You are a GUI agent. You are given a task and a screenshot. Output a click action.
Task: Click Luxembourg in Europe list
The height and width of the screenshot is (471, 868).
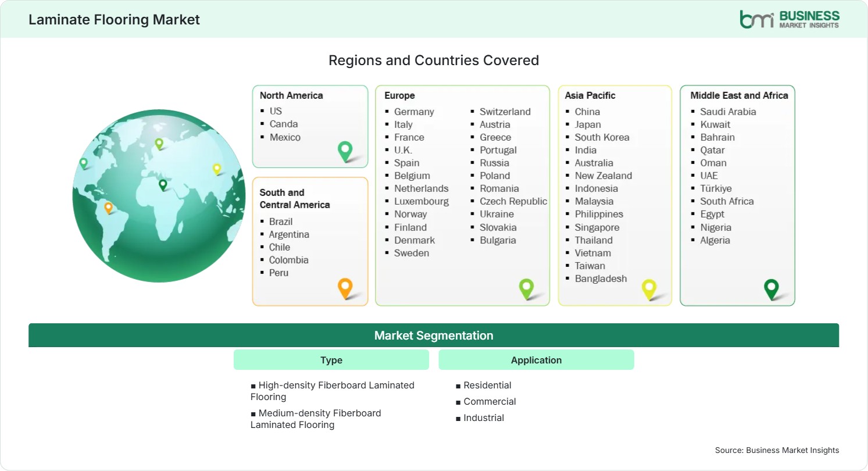pyautogui.click(x=422, y=201)
